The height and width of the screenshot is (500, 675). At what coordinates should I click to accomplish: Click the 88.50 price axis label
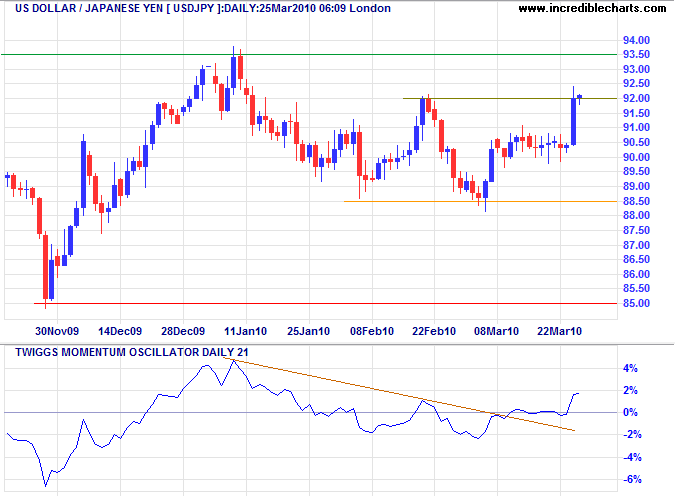tap(636, 201)
